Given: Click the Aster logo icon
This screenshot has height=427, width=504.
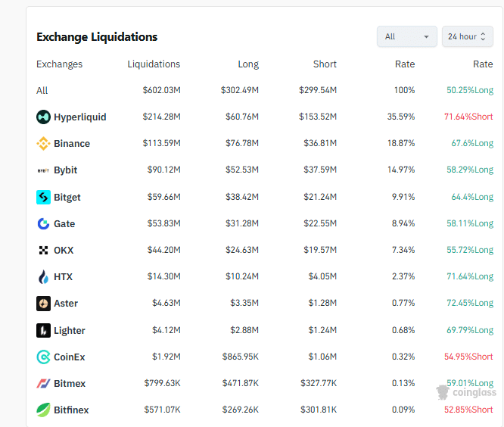Looking at the screenshot, I should (x=43, y=303).
